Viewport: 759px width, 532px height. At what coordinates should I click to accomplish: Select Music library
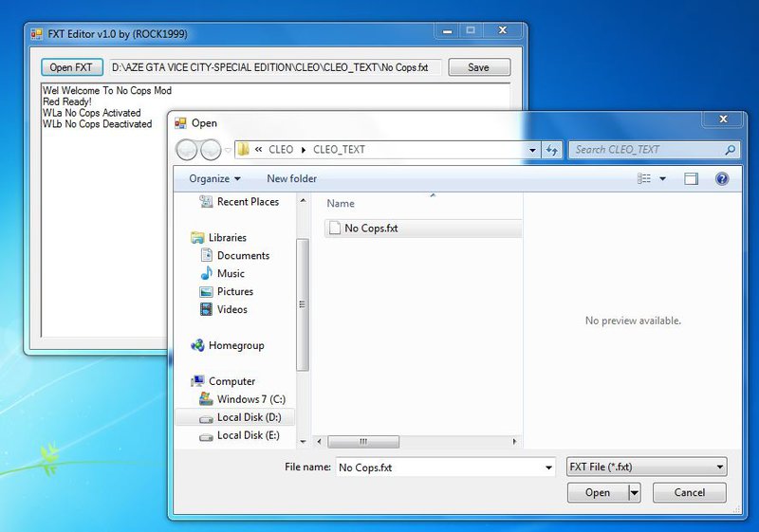(222, 273)
